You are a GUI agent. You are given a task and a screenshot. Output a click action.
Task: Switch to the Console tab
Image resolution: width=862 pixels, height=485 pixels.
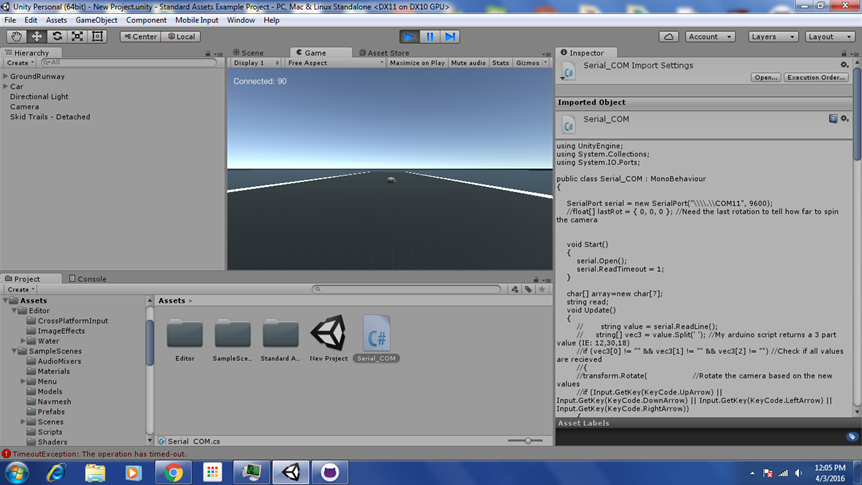tap(88, 279)
